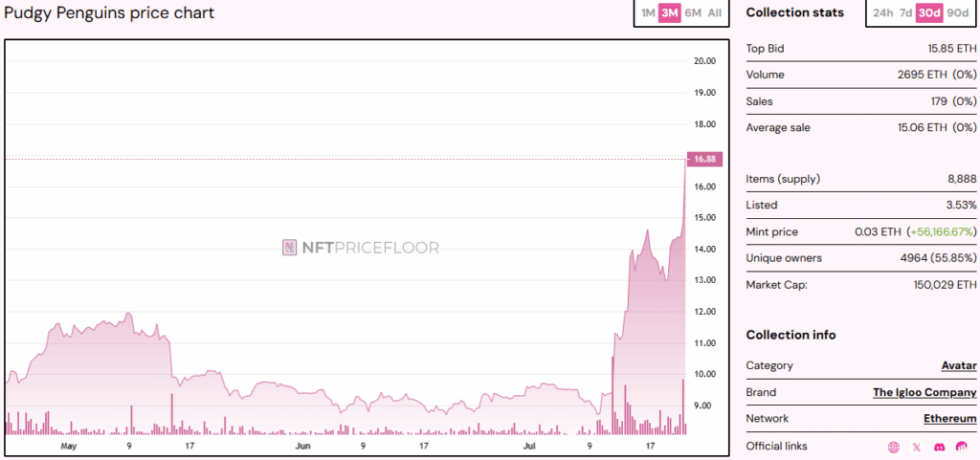The width and height of the screenshot is (980, 460).
Task: Click the chart-bars icon in official links
Action: pos(962,447)
